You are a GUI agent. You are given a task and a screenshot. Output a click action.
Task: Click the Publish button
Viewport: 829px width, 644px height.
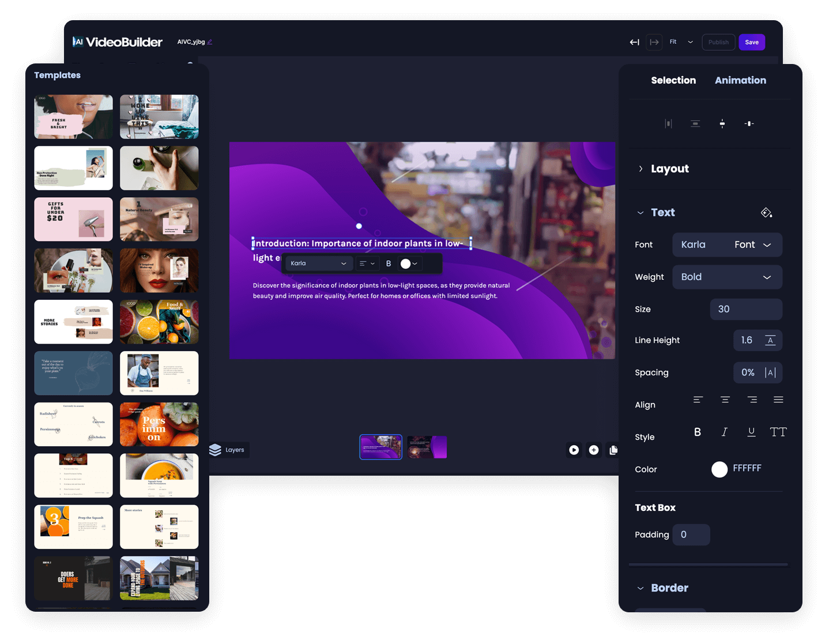click(718, 42)
